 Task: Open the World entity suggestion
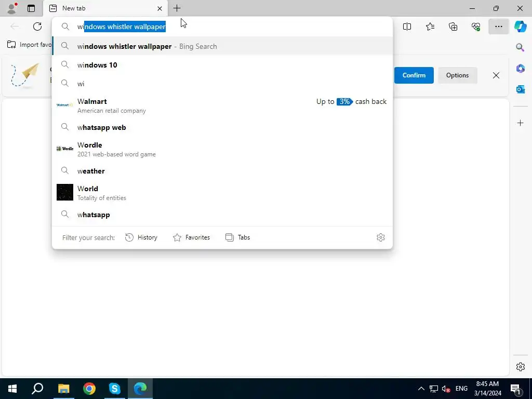click(x=222, y=193)
